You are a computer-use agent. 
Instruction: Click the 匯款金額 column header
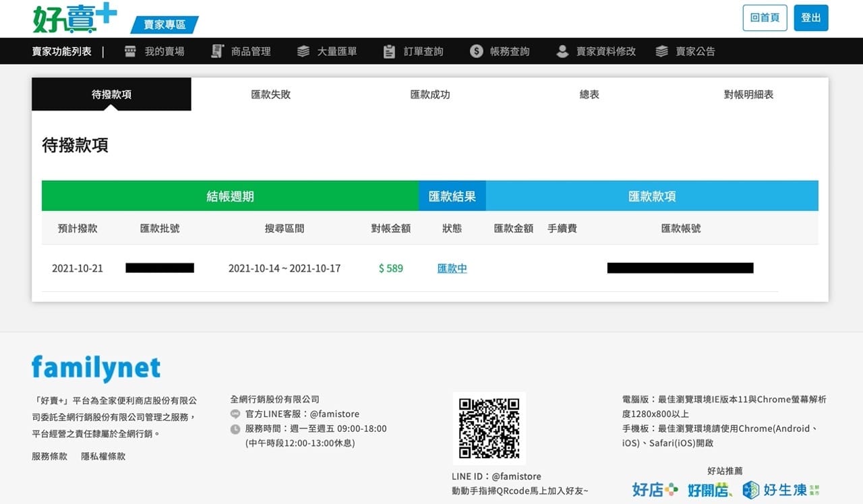coord(514,228)
